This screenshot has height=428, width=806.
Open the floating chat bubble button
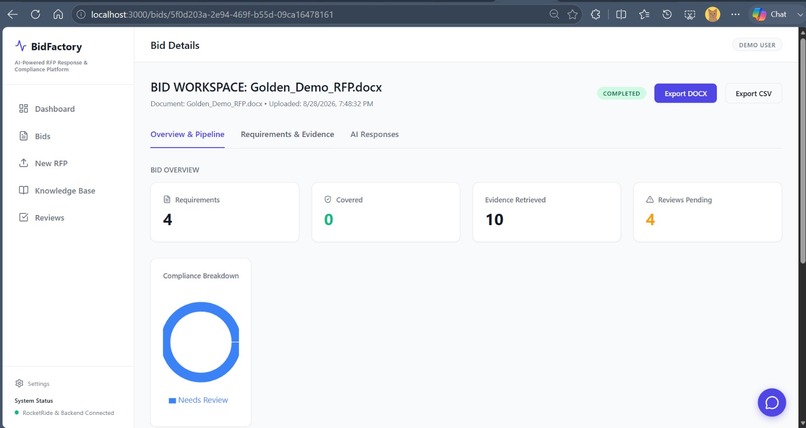[772, 402]
